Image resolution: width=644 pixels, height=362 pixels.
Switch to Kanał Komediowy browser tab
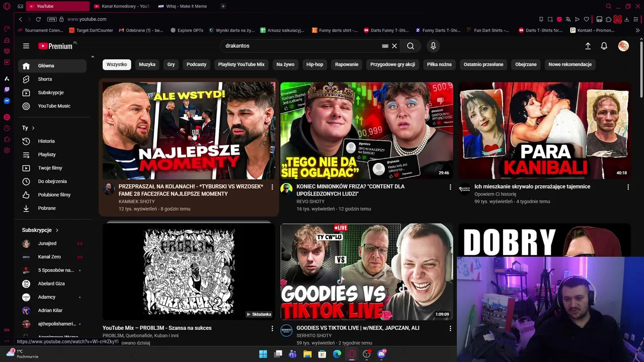coord(122,6)
